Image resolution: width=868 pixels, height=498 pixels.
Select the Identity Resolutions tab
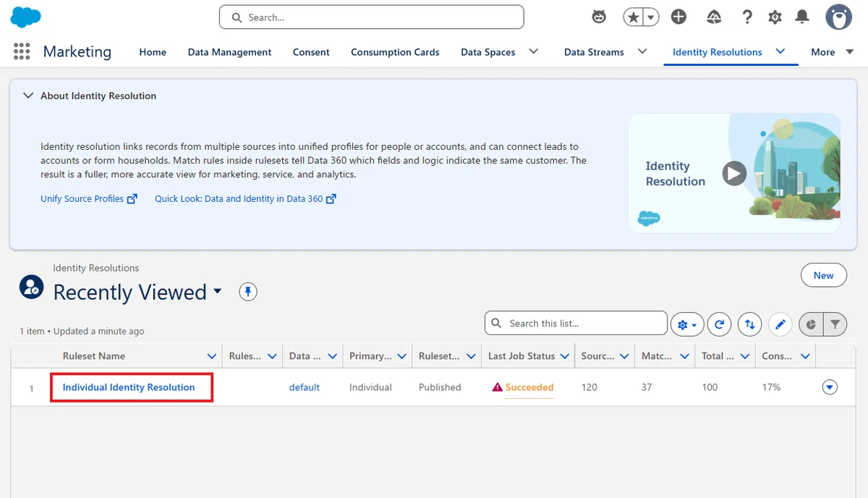point(717,52)
